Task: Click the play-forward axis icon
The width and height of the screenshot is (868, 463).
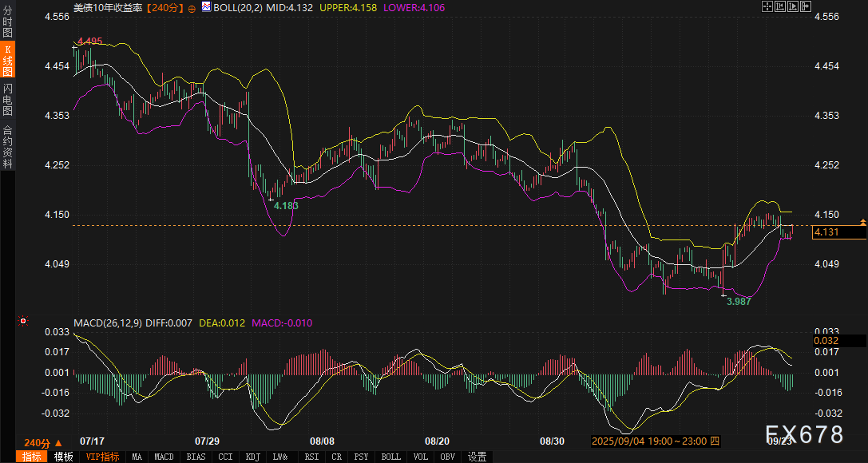Action: click(x=793, y=6)
